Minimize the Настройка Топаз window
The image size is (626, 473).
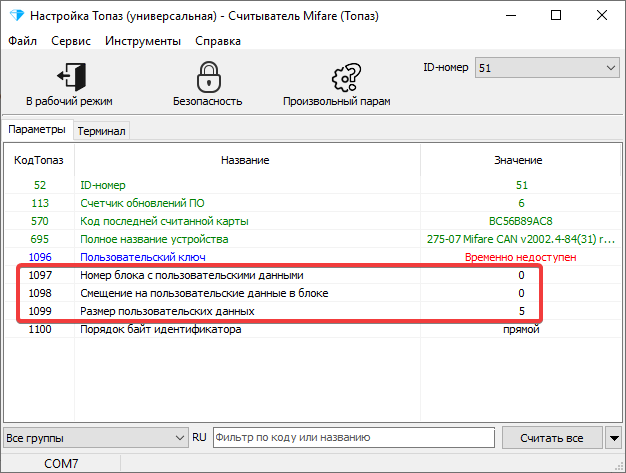tap(511, 15)
